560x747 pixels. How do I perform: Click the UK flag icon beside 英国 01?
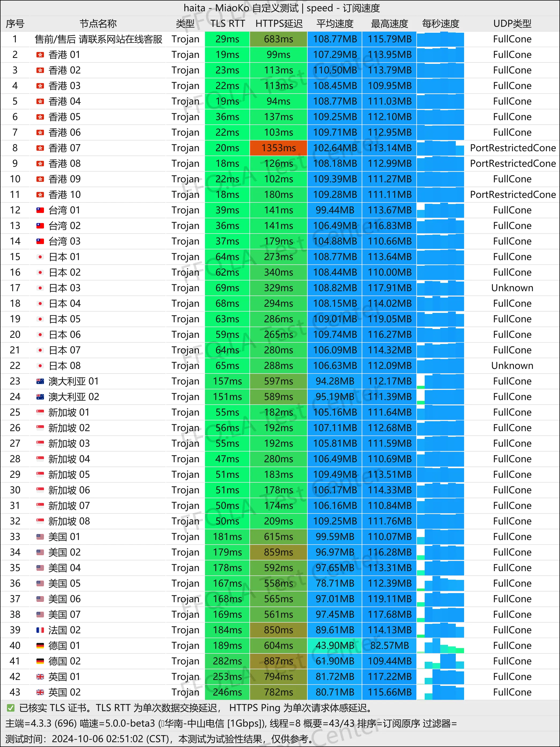tap(40, 676)
